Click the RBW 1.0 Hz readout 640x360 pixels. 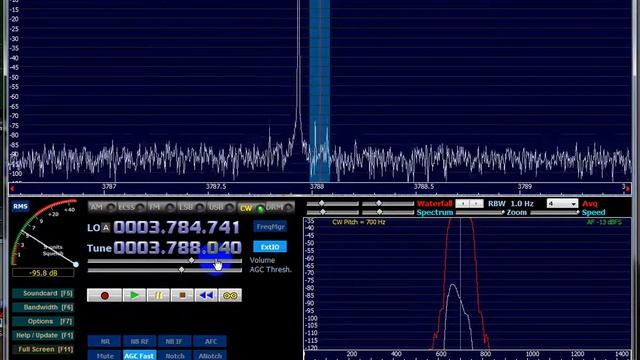click(x=511, y=203)
